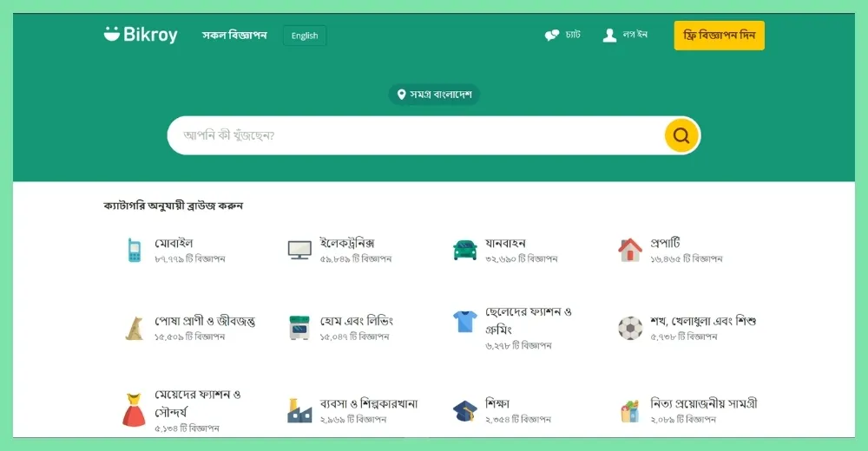Viewport: 868px width, 451px height.
Task: Click the ১৫,৫০৯ টি বিজ্ঞাপন count
Action: pos(189,337)
